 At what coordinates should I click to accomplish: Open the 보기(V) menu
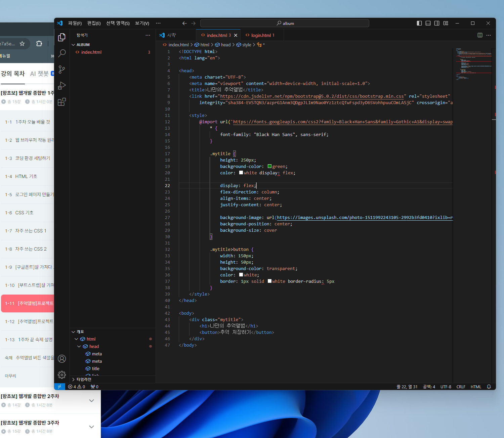point(142,23)
